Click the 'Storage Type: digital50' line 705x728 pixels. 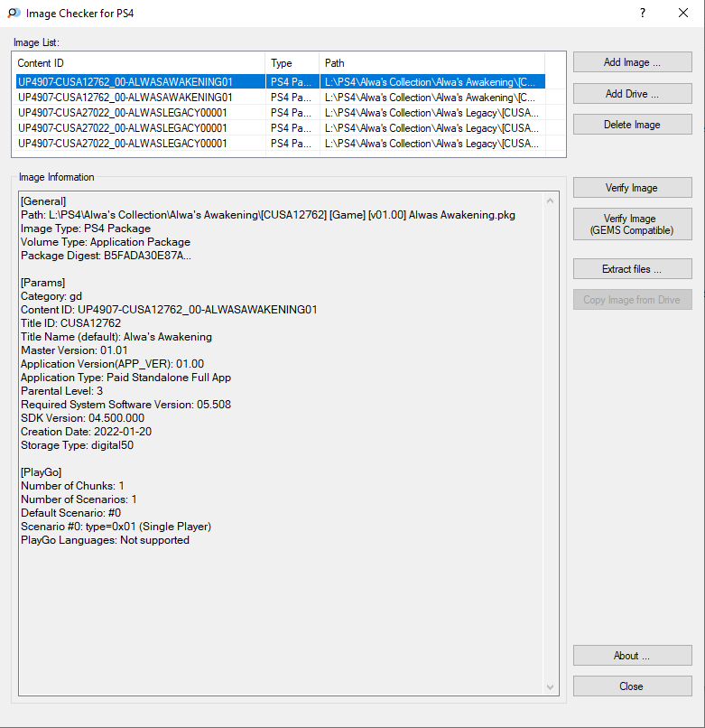pos(77,444)
